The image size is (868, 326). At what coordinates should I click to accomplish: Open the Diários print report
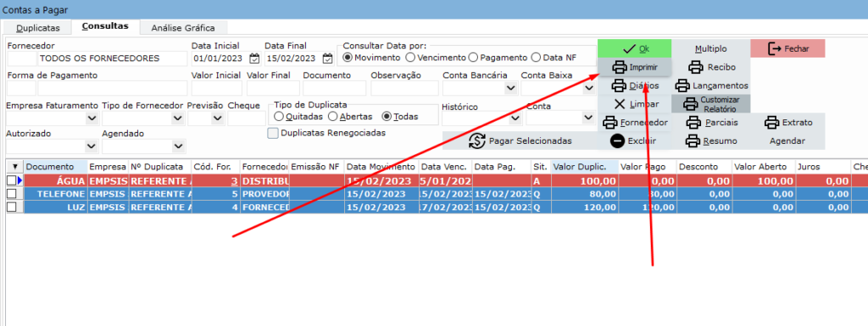[x=634, y=86]
